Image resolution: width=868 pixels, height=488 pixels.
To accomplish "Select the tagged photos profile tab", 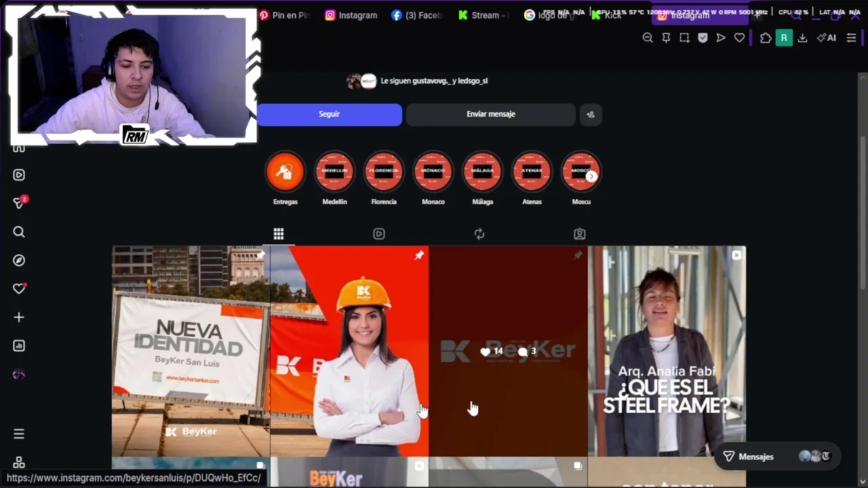I will 580,234.
